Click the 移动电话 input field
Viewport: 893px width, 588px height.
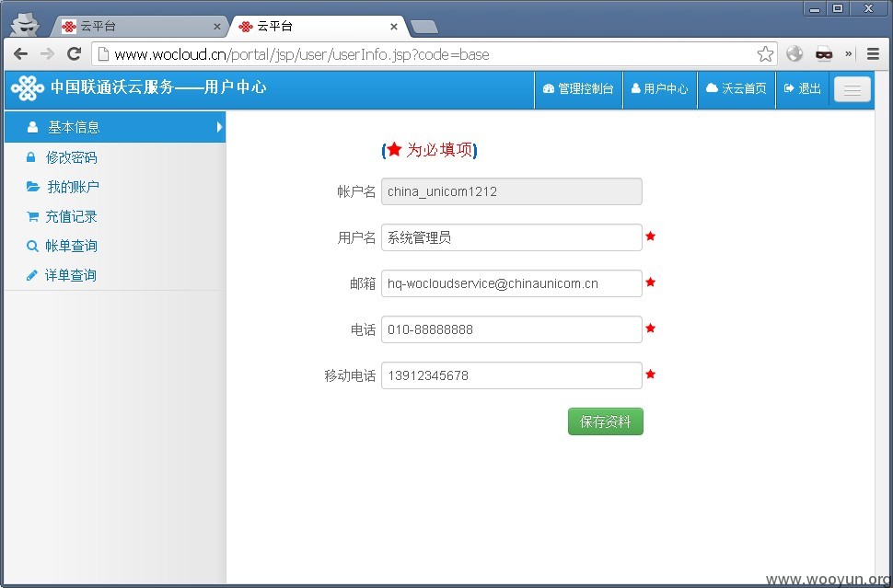click(512, 375)
